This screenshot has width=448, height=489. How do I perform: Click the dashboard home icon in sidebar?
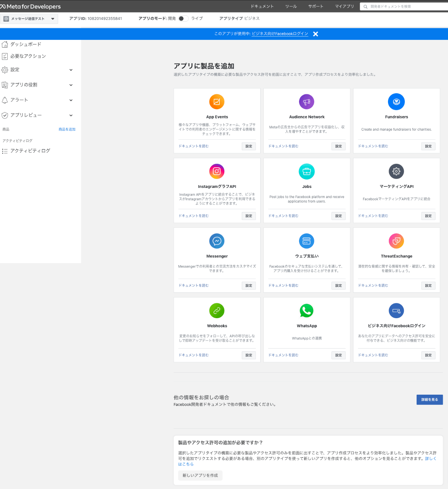(x=5, y=44)
